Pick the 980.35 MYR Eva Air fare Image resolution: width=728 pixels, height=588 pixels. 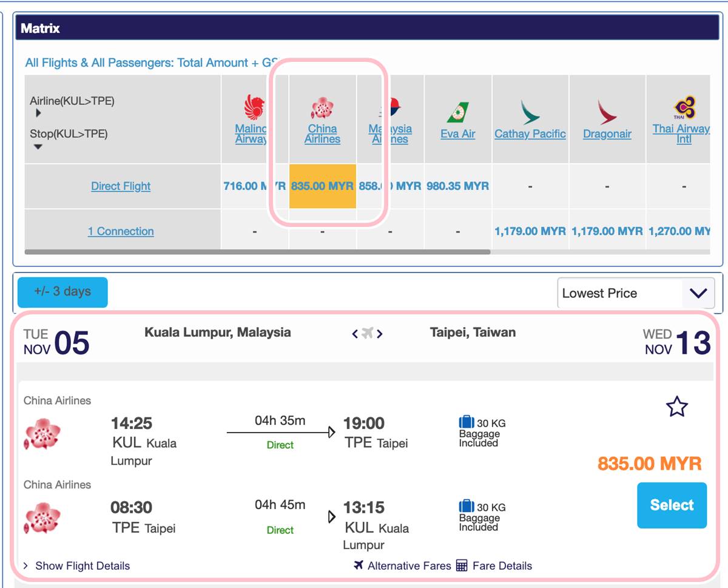(x=458, y=186)
